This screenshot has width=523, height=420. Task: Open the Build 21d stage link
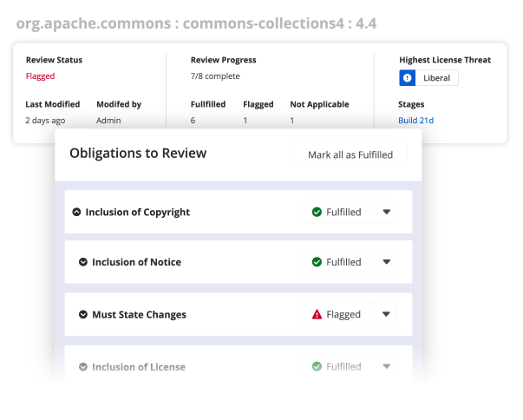coord(416,121)
